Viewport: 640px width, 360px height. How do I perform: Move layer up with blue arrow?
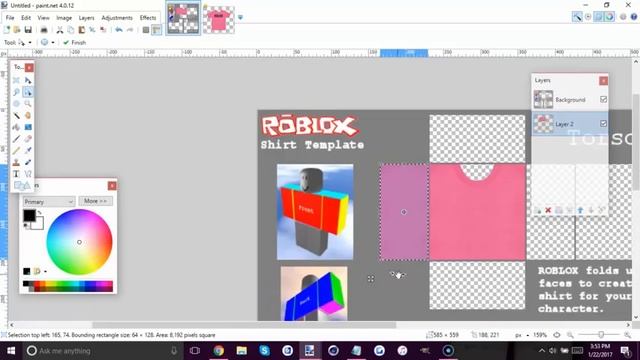580,210
